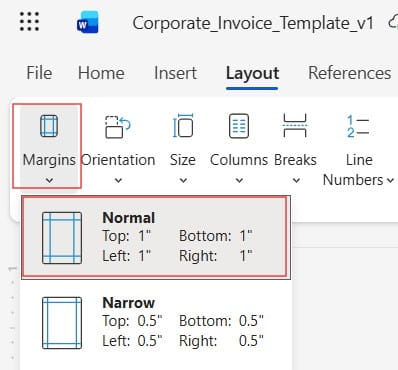Click the Columns button label
398x370 pixels.
tap(239, 160)
